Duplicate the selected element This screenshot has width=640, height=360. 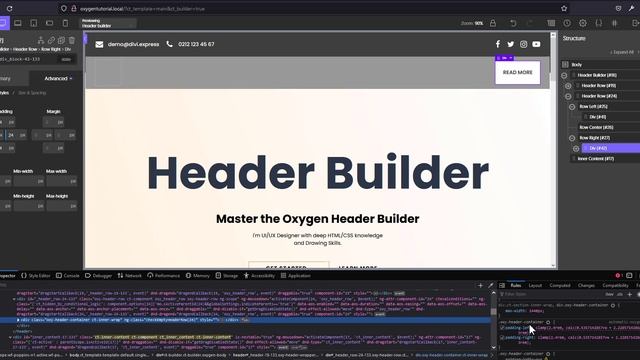click(x=61, y=40)
